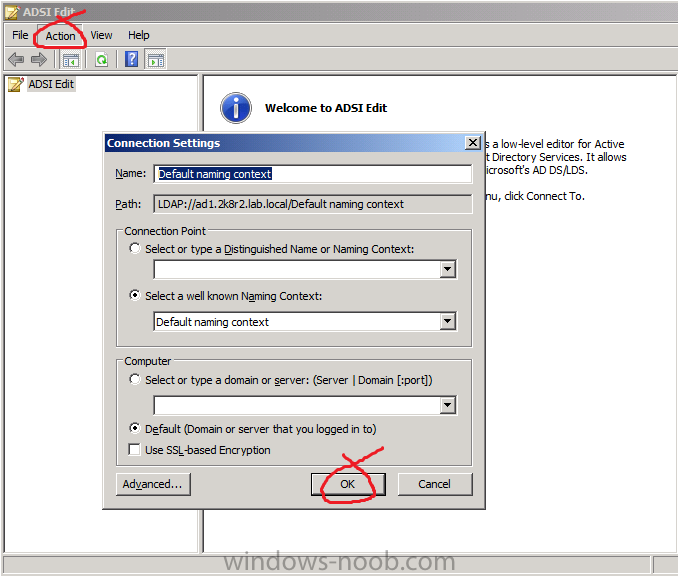Open the Action menu
The width and height of the screenshot is (678, 576).
[x=60, y=36]
